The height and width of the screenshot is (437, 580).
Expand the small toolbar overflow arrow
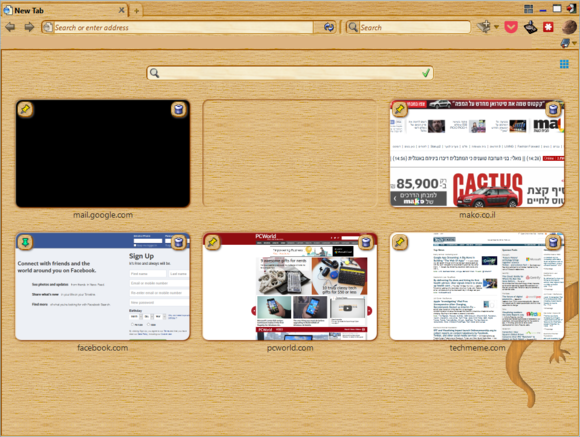point(574,43)
